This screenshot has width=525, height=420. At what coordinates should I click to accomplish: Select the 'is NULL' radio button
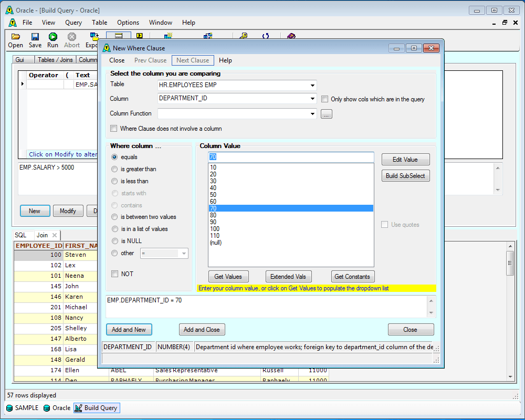pos(114,241)
